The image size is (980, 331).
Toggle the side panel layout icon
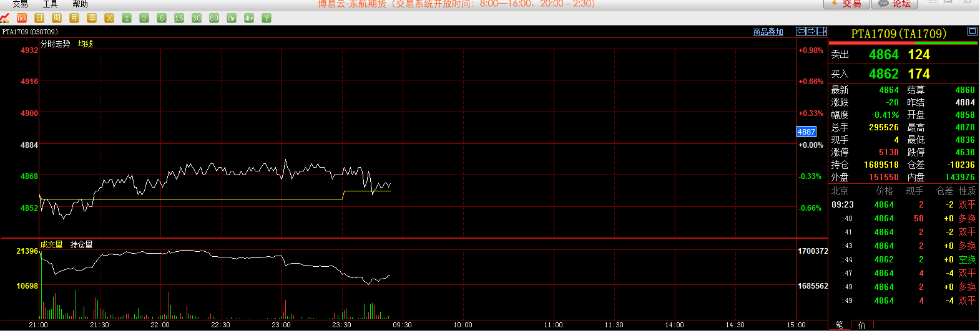pos(822,31)
